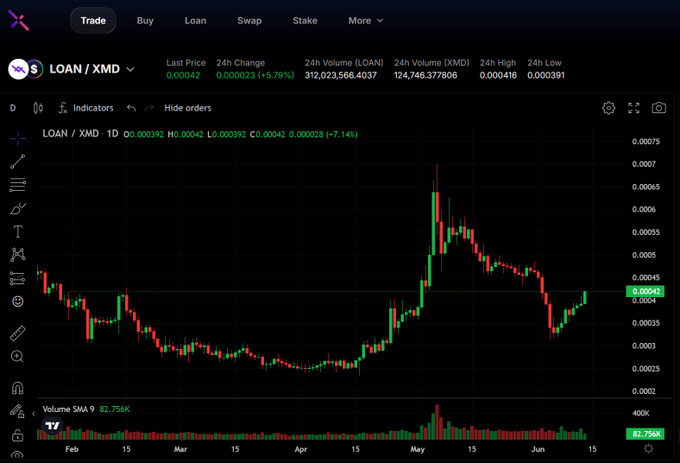
Task: Toggle lock all drawing tools
Action: (17, 434)
